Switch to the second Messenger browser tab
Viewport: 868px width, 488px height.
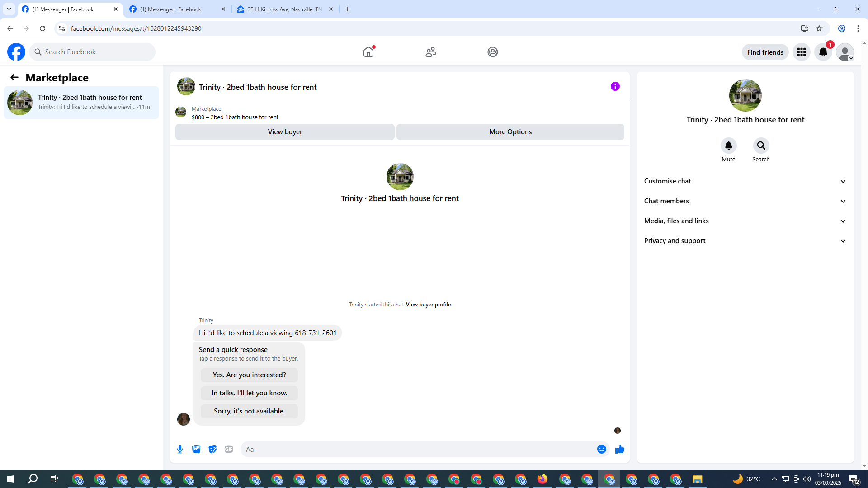click(x=177, y=9)
